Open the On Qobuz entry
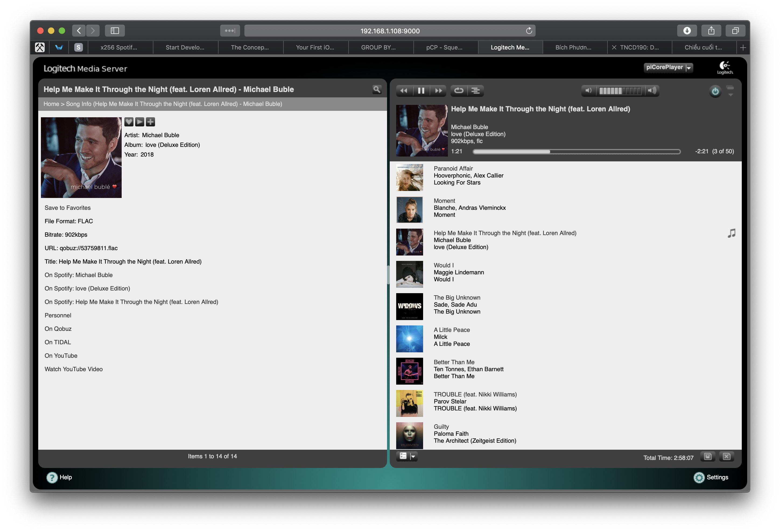 tap(58, 328)
